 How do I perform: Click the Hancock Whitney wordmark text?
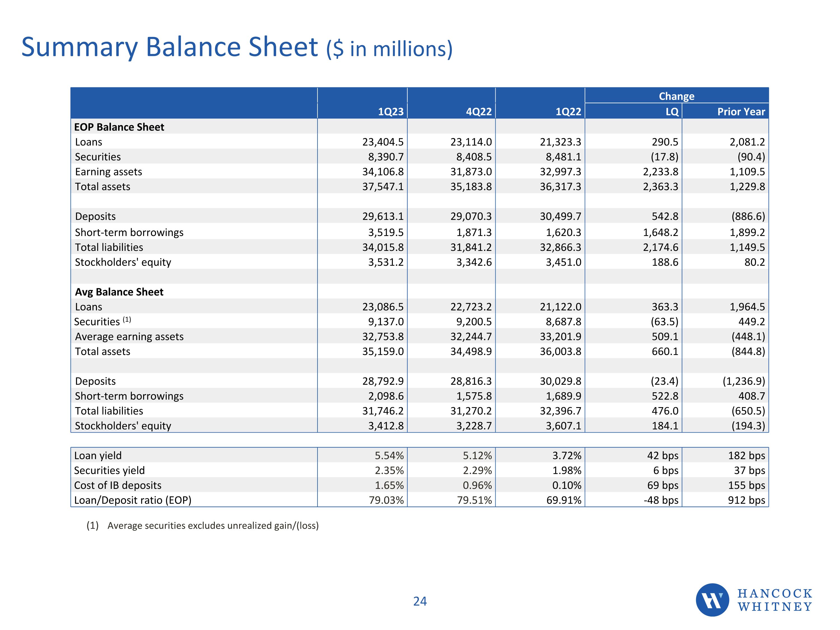pyautogui.click(x=775, y=600)
